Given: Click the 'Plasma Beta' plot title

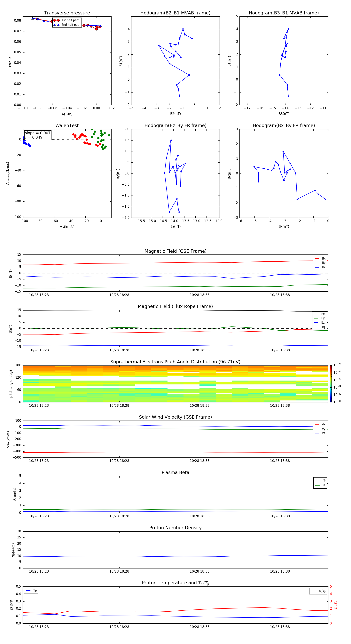Looking at the screenshot, I should click(x=175, y=473).
